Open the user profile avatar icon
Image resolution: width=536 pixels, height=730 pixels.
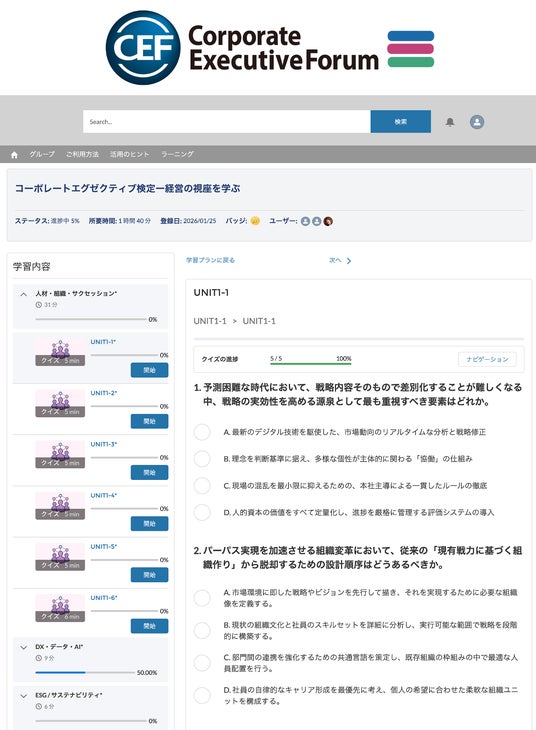pos(477,122)
